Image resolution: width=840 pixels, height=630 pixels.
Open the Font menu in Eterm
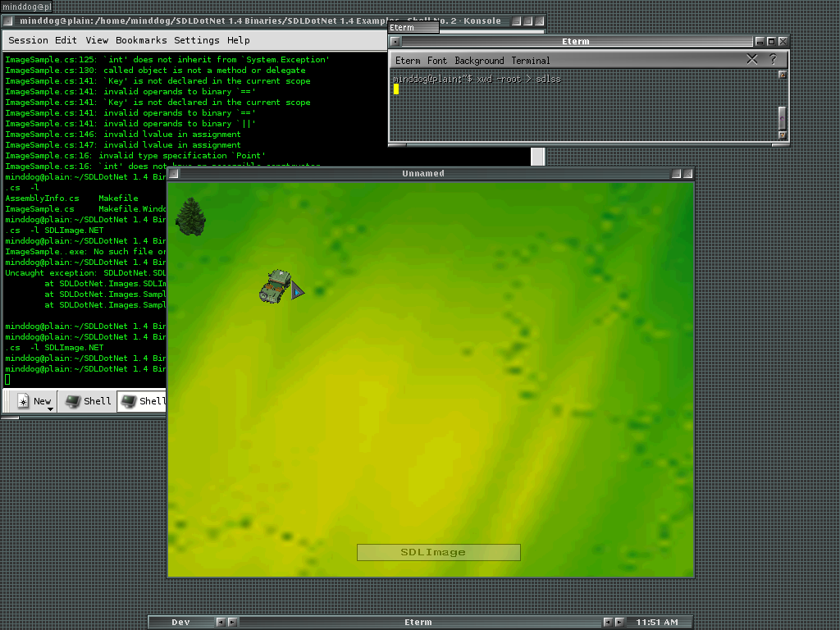tap(437, 61)
